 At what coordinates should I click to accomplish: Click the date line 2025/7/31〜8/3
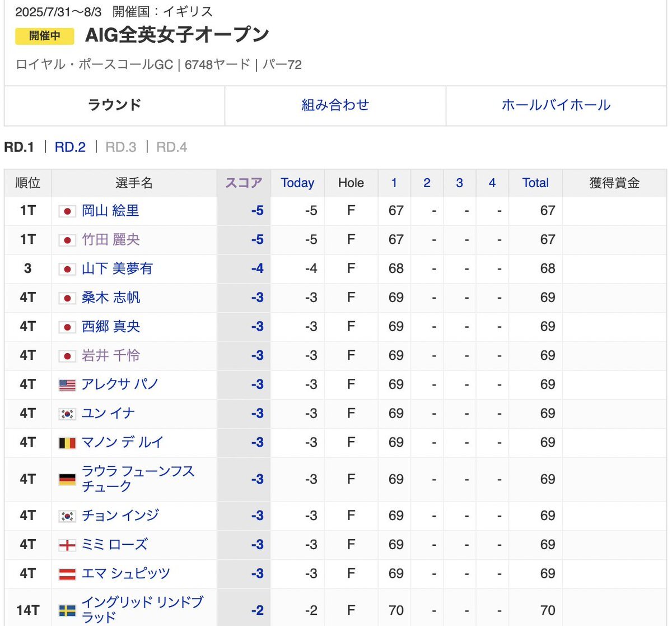click(x=58, y=12)
